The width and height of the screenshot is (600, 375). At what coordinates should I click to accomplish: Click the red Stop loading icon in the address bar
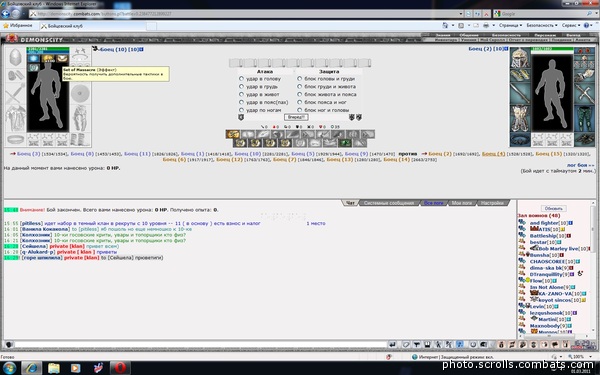[486, 14]
